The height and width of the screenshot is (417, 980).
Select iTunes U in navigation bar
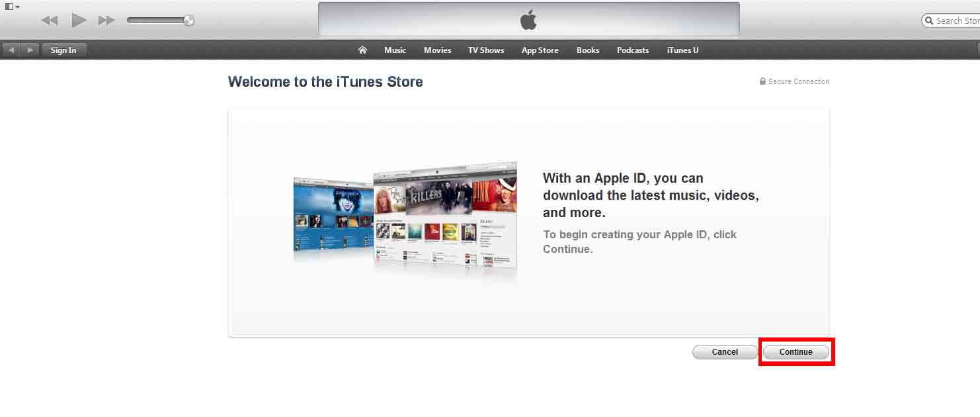point(682,50)
